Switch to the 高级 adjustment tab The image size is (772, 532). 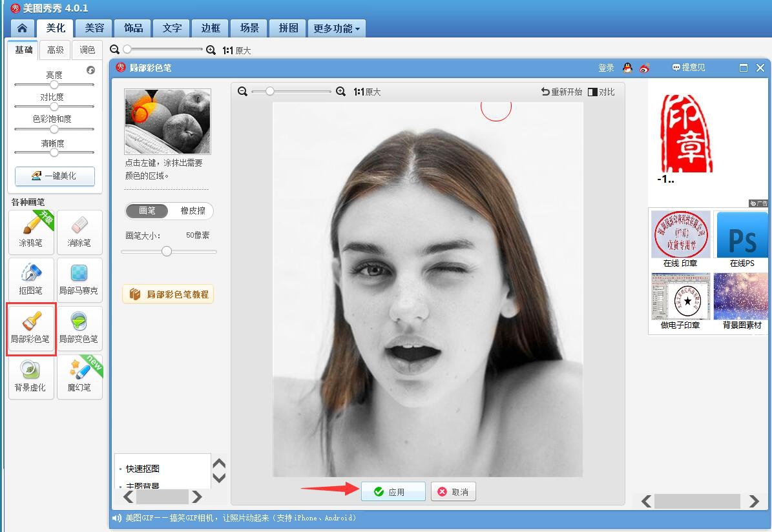[x=56, y=50]
